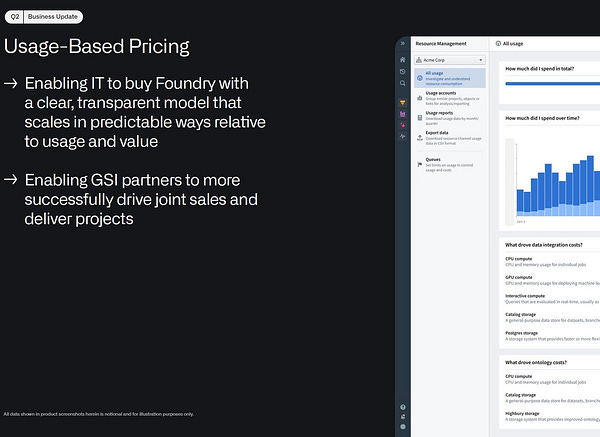Click the info icon next to the All usage header
Screen dimensions: 600x437
pyautogui.click(x=498, y=44)
